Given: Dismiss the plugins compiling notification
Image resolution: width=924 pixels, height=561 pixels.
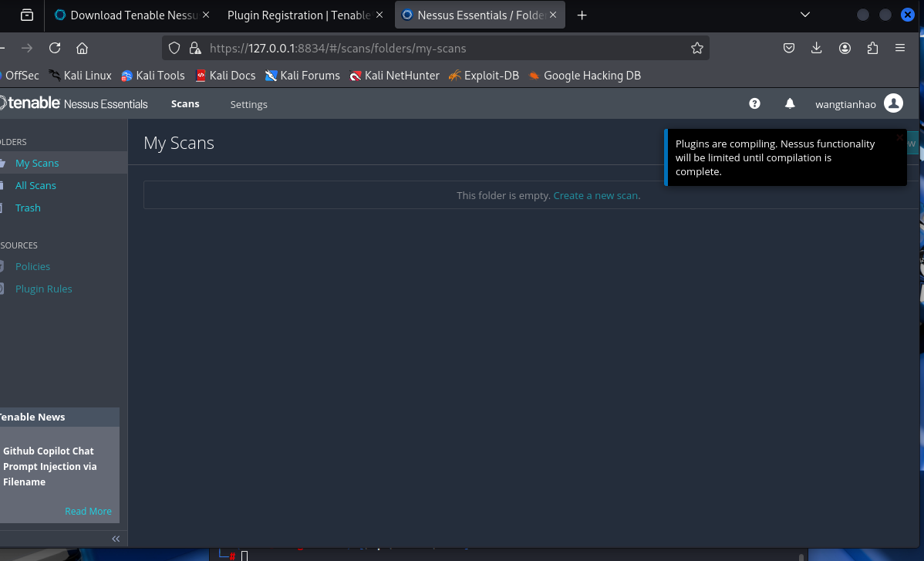Looking at the screenshot, I should (x=899, y=137).
